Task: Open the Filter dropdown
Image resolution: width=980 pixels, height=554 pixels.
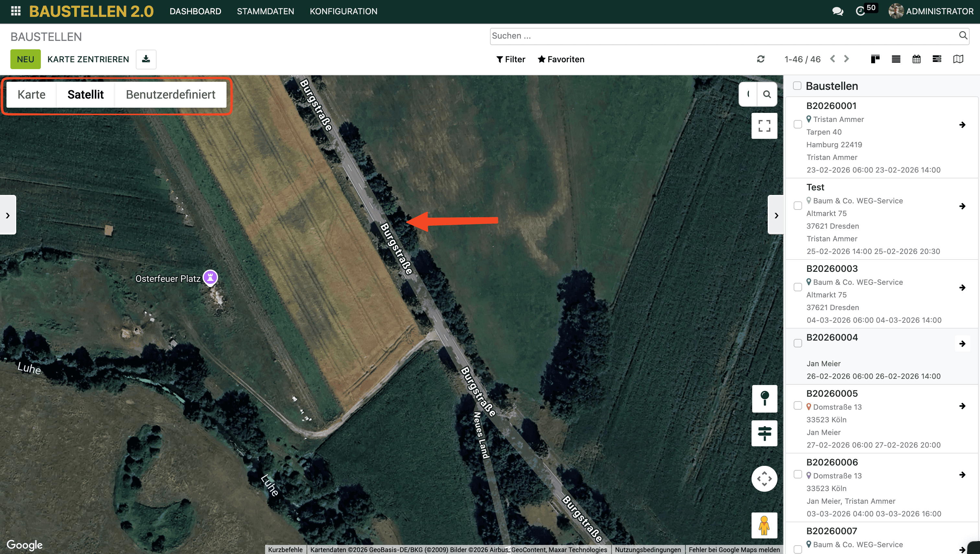Action: [x=510, y=59]
